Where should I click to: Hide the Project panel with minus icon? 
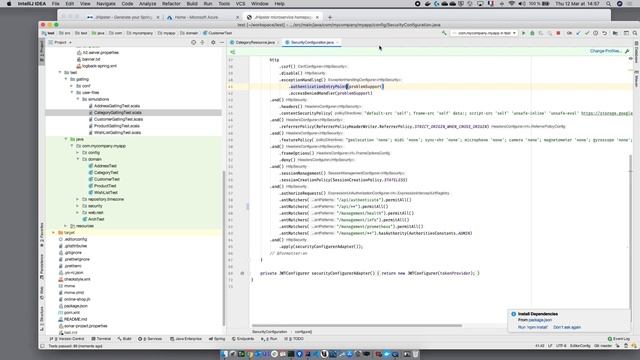pos(222,42)
